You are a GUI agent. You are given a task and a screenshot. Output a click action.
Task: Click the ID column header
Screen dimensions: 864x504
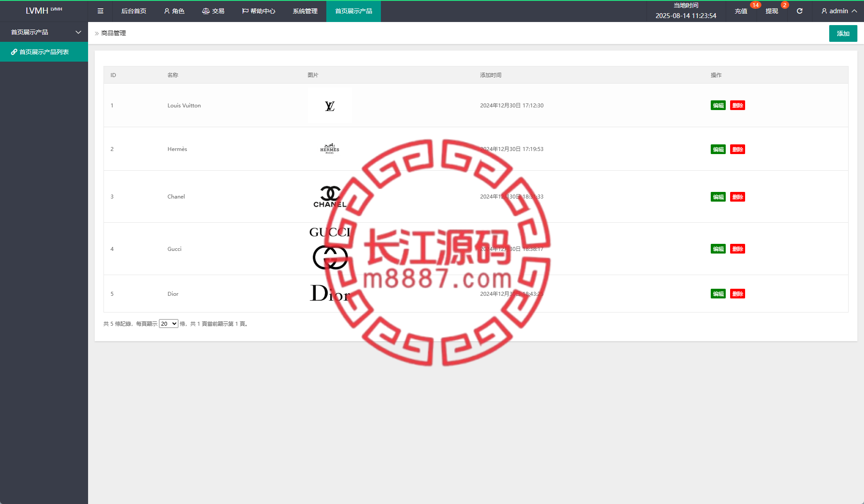pyautogui.click(x=113, y=75)
